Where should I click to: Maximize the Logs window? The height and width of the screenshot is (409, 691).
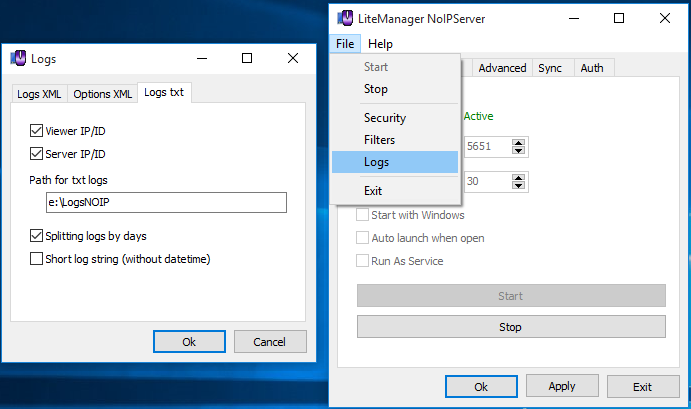point(247,58)
